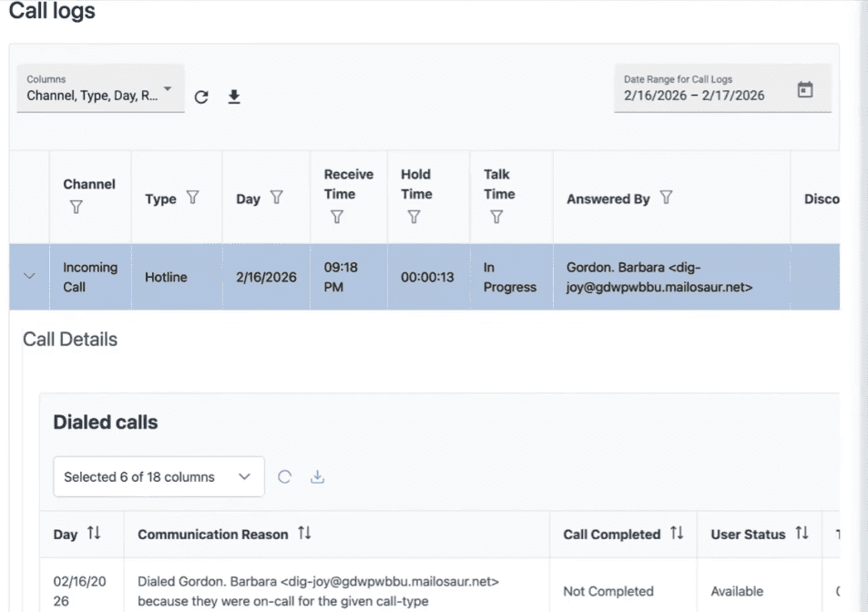This screenshot has width=868, height=612.
Task: Collapse the Incoming Call row details
Action: pos(29,277)
